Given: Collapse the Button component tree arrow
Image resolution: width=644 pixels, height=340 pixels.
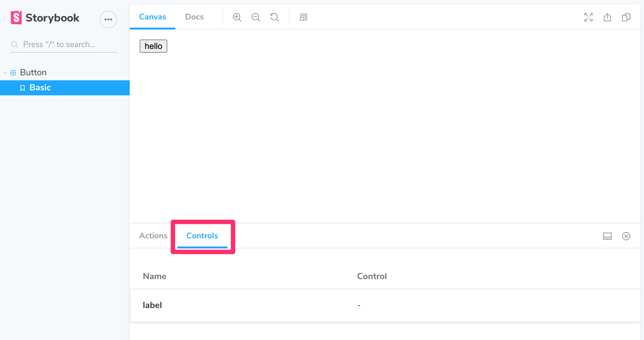Looking at the screenshot, I should [x=5, y=73].
